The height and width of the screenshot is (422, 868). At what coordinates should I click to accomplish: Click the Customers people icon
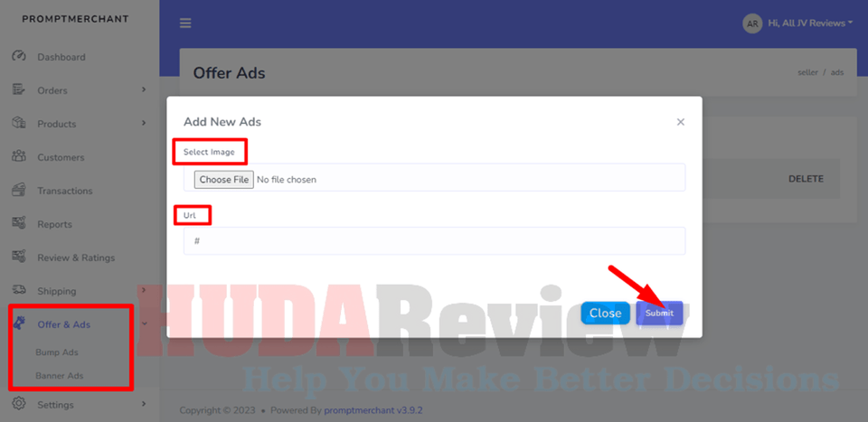19,157
